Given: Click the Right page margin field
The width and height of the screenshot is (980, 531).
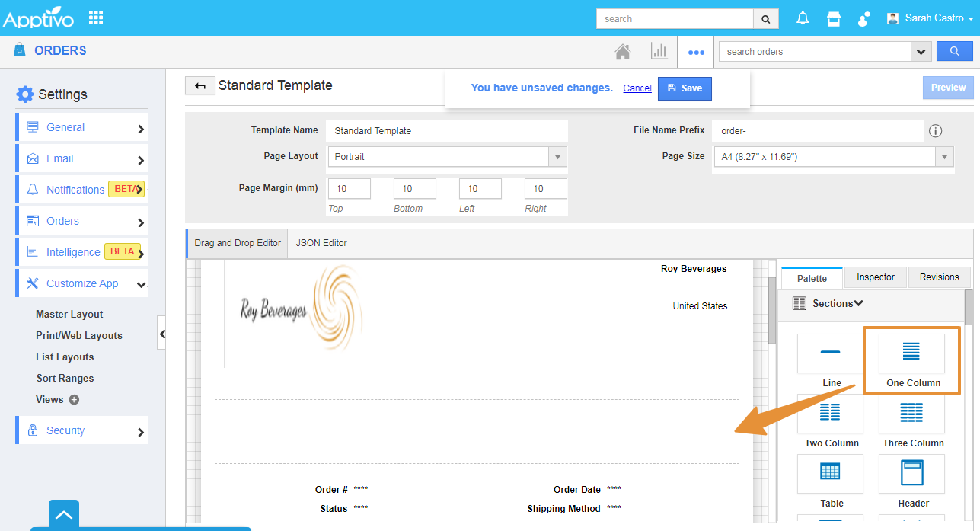Looking at the screenshot, I should pos(546,189).
